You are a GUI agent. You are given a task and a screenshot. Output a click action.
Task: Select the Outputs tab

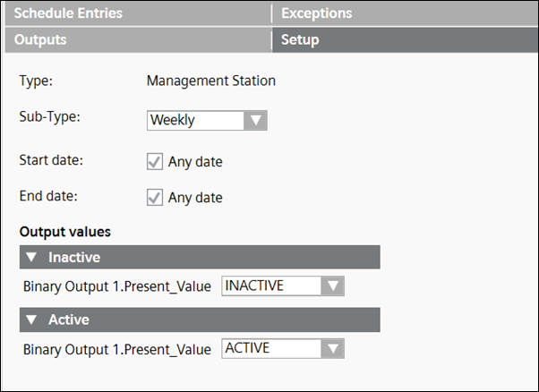tap(40, 40)
